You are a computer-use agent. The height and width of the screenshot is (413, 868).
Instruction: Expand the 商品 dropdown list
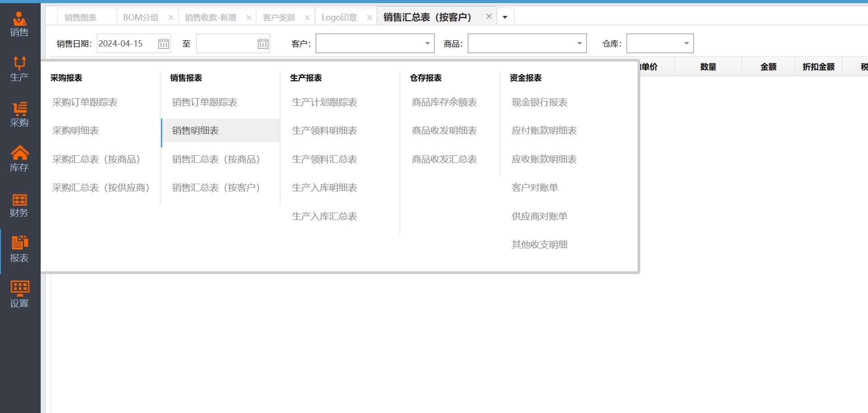[579, 43]
